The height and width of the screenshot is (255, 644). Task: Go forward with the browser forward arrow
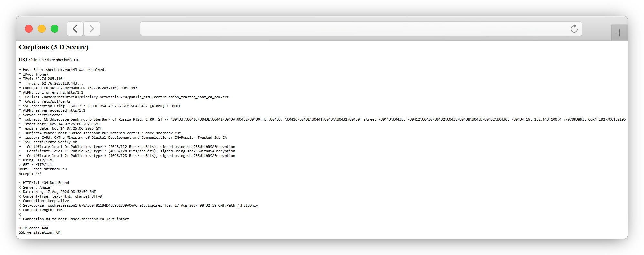92,29
